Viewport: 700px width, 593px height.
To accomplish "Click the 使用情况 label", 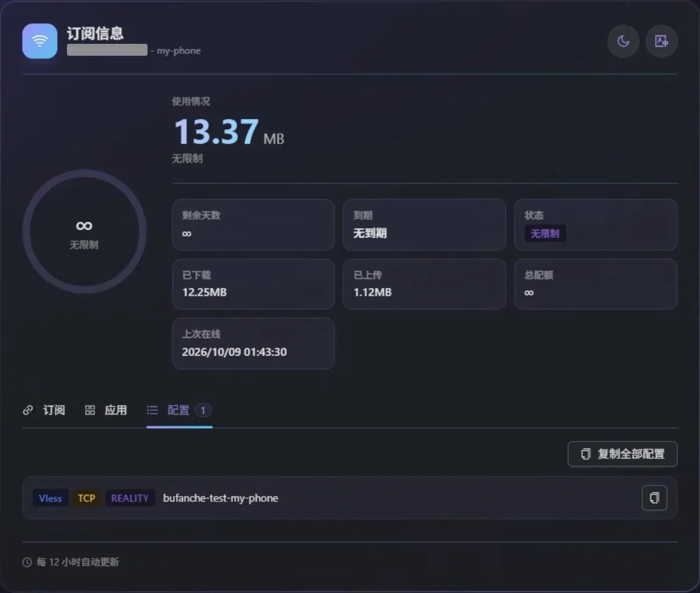I will pyautogui.click(x=191, y=101).
